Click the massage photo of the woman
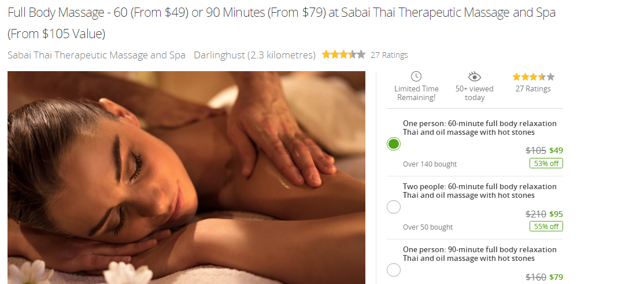Image resolution: width=644 pixels, height=284 pixels. click(x=187, y=178)
